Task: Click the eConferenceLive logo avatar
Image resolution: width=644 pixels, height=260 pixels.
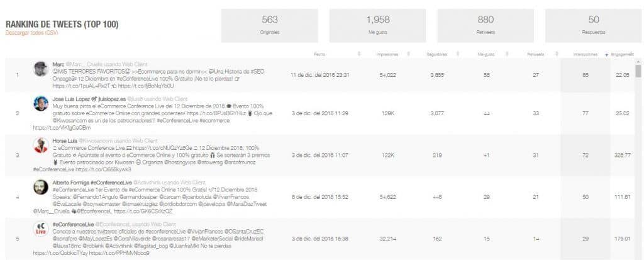Action: click(x=41, y=229)
